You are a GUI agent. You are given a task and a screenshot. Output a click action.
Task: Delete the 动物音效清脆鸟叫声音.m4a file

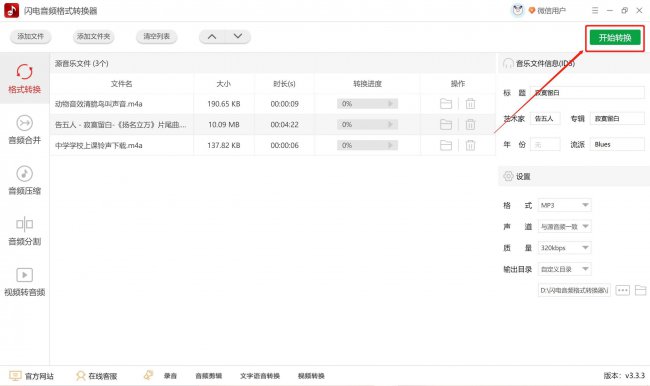click(470, 104)
